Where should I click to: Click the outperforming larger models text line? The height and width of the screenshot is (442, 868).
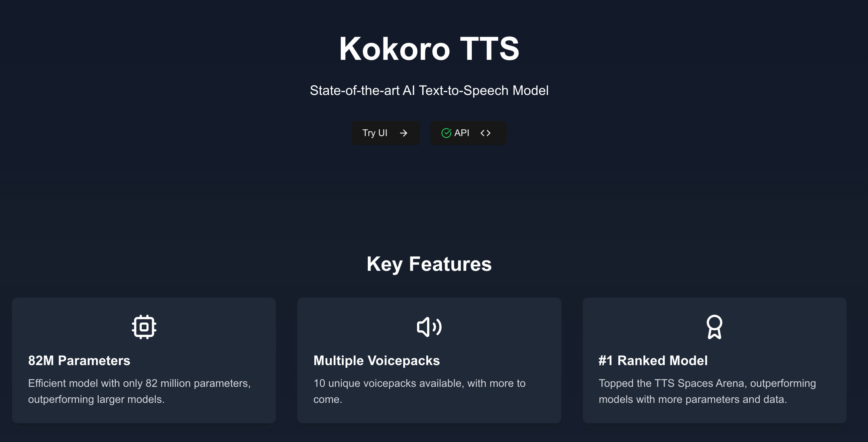pos(96,399)
